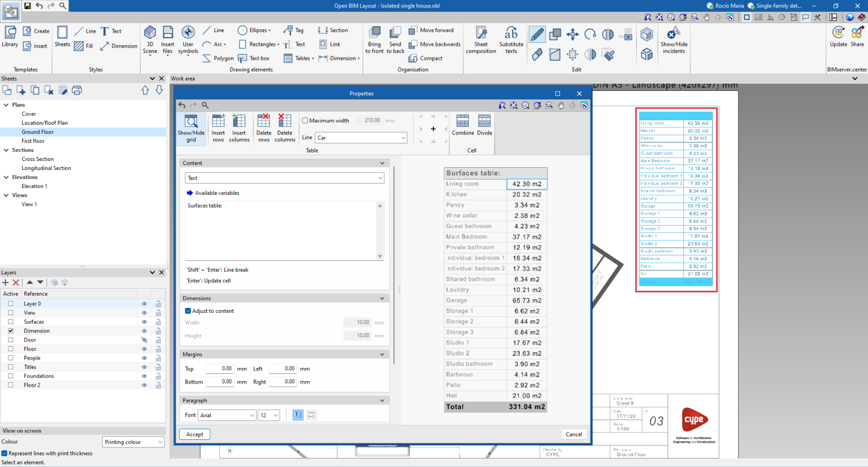Select the Substitute texts tool
The width and height of the screenshot is (868, 467).
510,40
